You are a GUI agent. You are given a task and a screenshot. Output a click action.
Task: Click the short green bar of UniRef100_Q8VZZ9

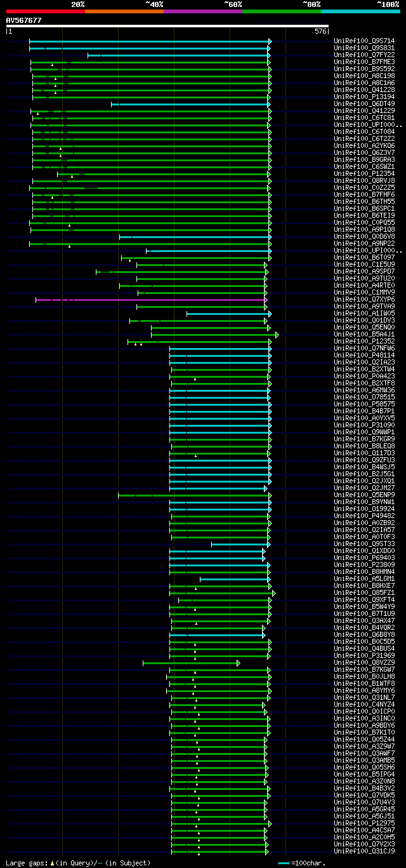[191, 663]
